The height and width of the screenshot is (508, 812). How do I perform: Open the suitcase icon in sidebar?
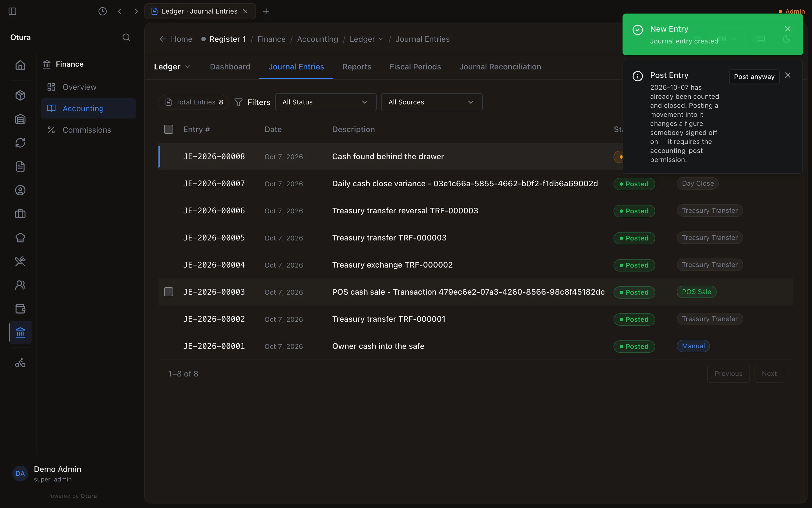click(x=20, y=214)
